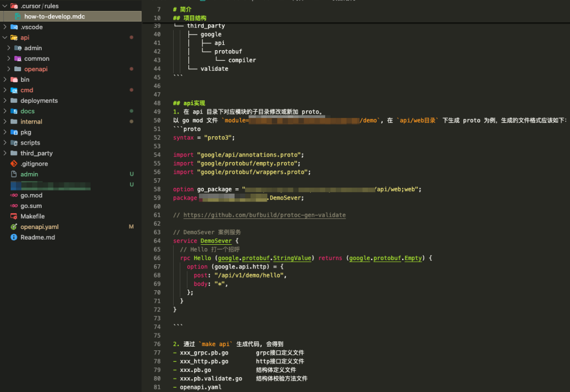Viewport: 570px width, 392px height.
Task: Click the deployments folder icon
Action: click(14, 101)
